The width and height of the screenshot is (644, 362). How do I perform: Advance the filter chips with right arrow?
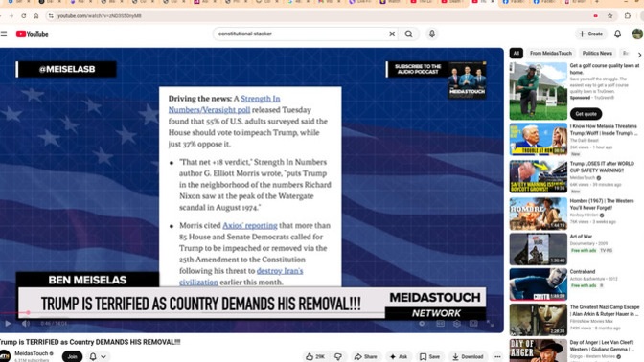639,55
